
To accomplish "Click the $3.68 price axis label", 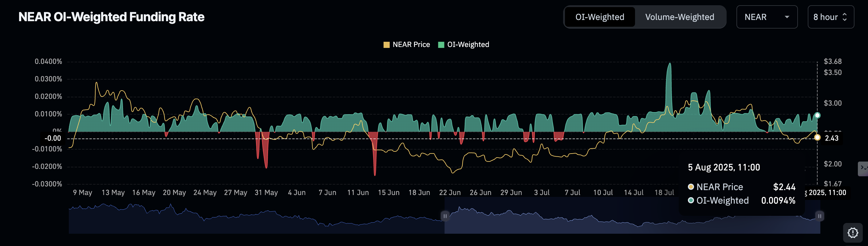I will [833, 61].
